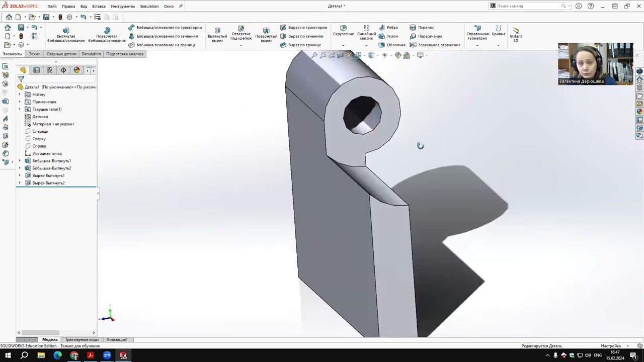Click Вырез по границе
644x362 pixels.
[x=300, y=45]
